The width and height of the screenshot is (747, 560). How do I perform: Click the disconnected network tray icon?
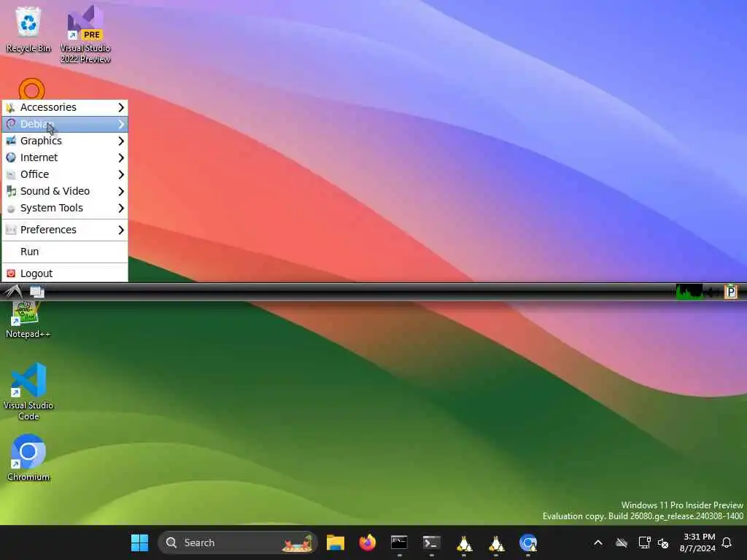pos(622,542)
